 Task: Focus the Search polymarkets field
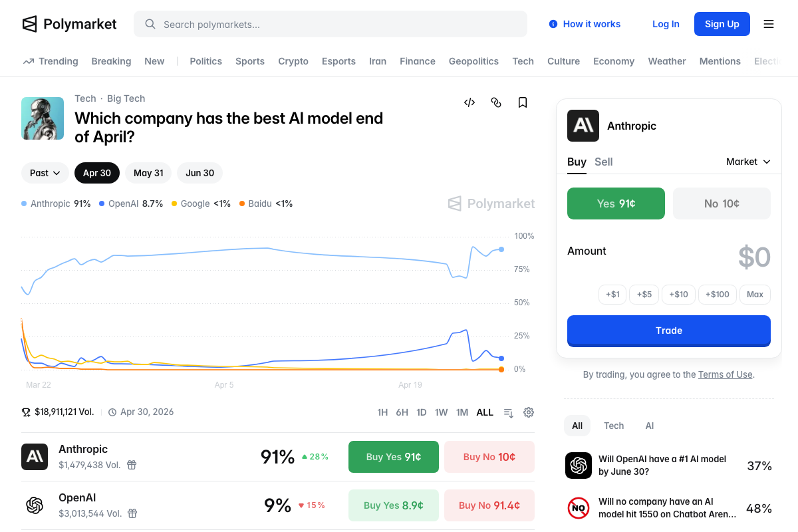coord(331,24)
